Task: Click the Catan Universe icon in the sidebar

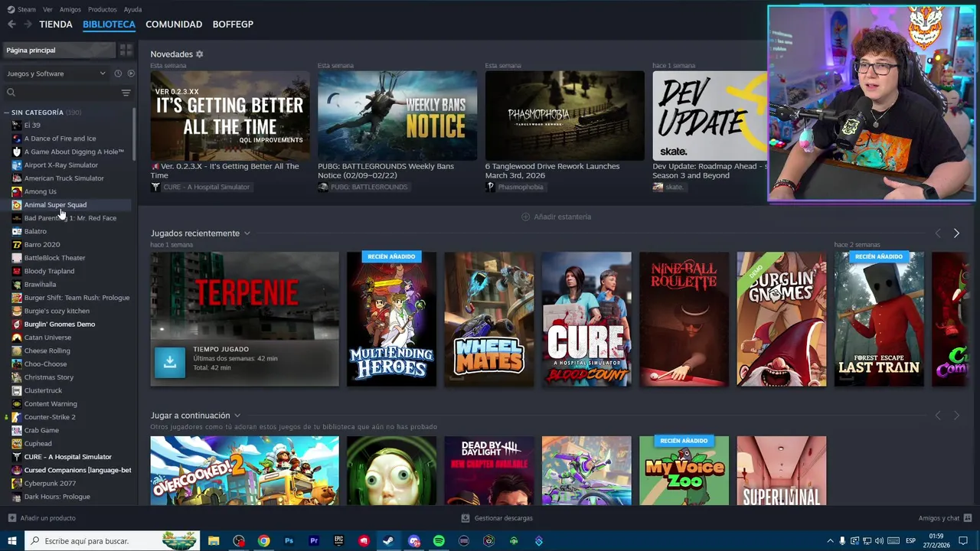Action: [x=17, y=337]
